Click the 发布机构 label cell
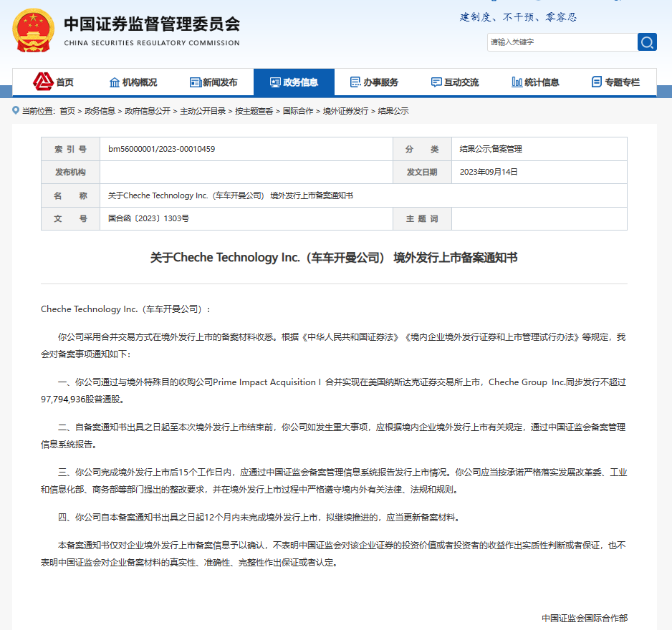Image resolution: width=672 pixels, height=630 pixels. point(71,172)
